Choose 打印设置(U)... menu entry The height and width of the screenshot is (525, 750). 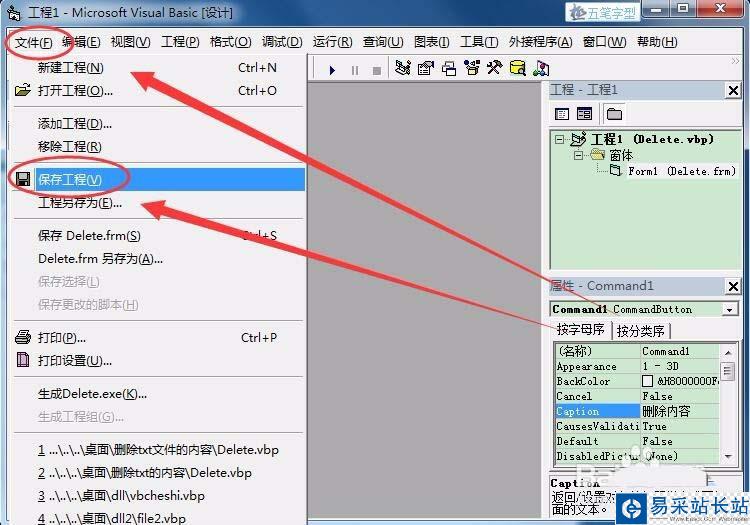pyautogui.click(x=158, y=361)
